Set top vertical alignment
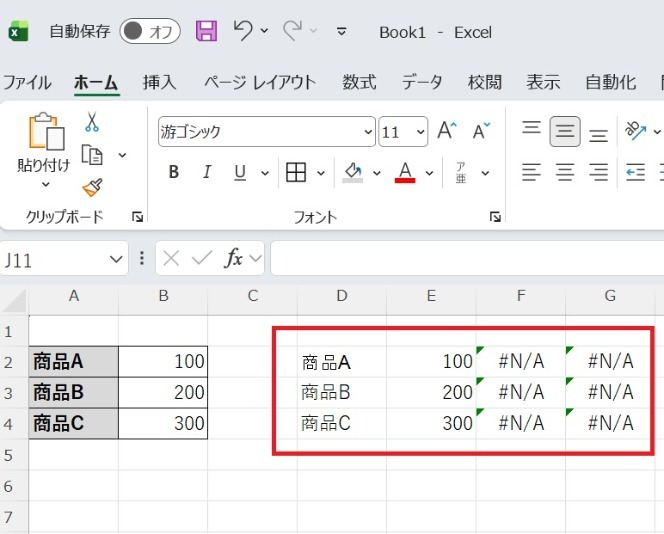664x534 pixels. tap(531, 130)
